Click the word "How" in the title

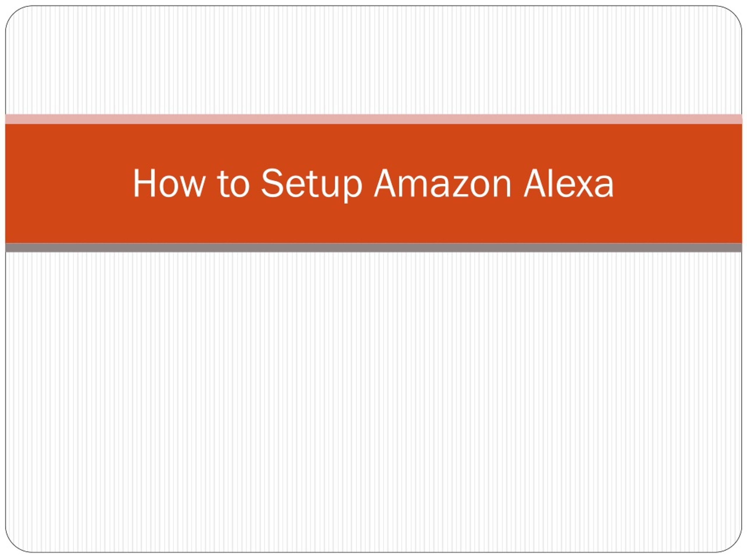coord(169,183)
